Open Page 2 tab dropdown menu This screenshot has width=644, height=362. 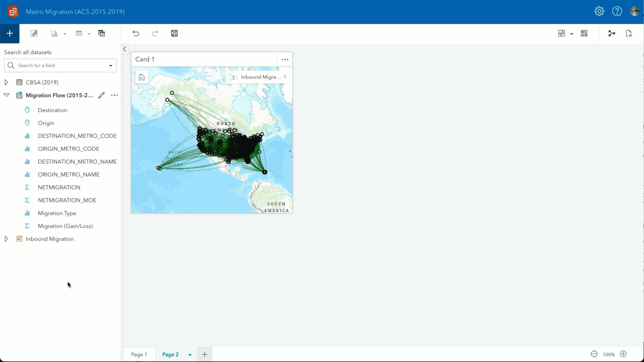[190, 355]
